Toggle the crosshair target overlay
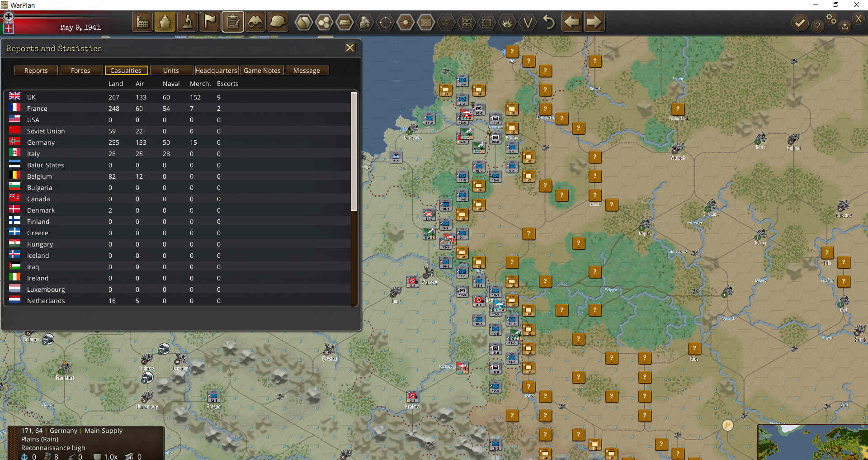Screen dimensions: 868x460 [385, 22]
